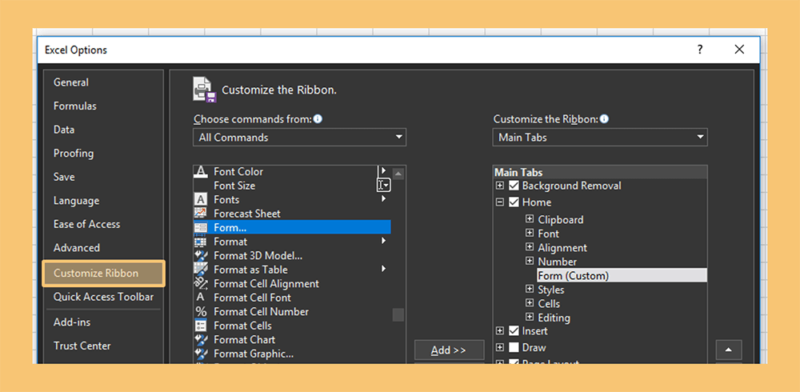The width and height of the screenshot is (800, 392).
Task: Click the Format as Table icon
Action: pos(201,270)
